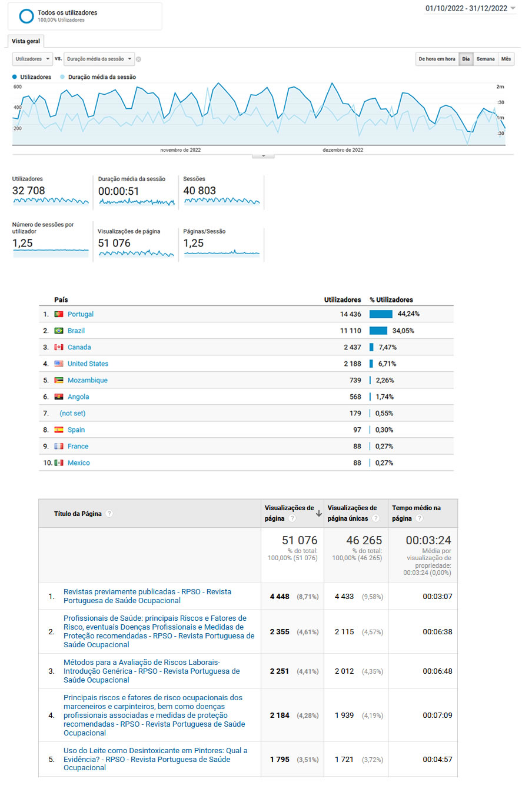The width and height of the screenshot is (522, 812).
Task: Click help icon for Tempo médio na página
Action: pyautogui.click(x=419, y=518)
